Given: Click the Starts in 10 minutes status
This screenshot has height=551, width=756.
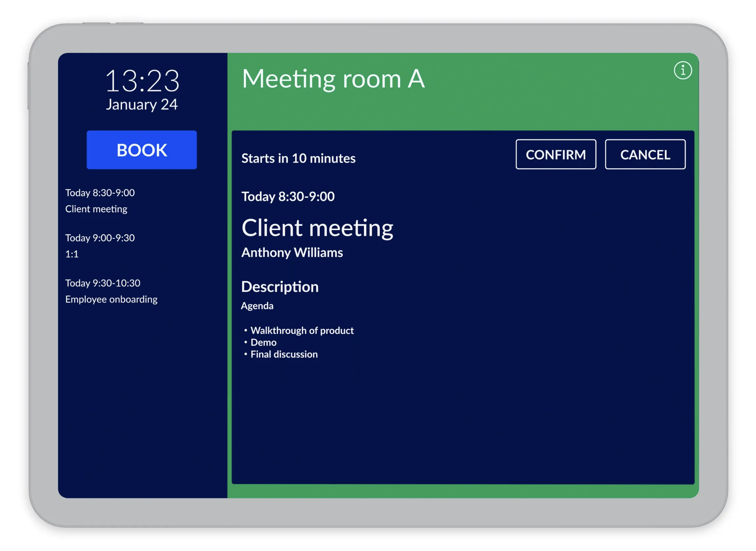Looking at the screenshot, I should point(298,158).
